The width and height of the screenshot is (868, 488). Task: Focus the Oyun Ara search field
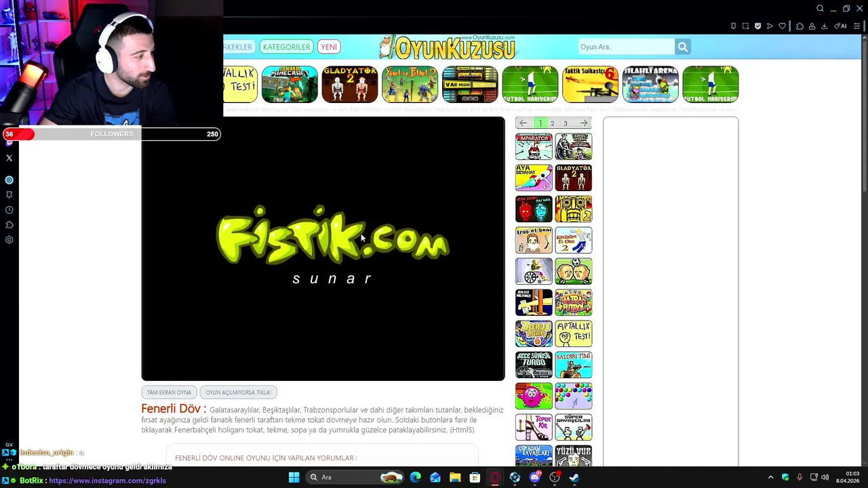click(625, 47)
